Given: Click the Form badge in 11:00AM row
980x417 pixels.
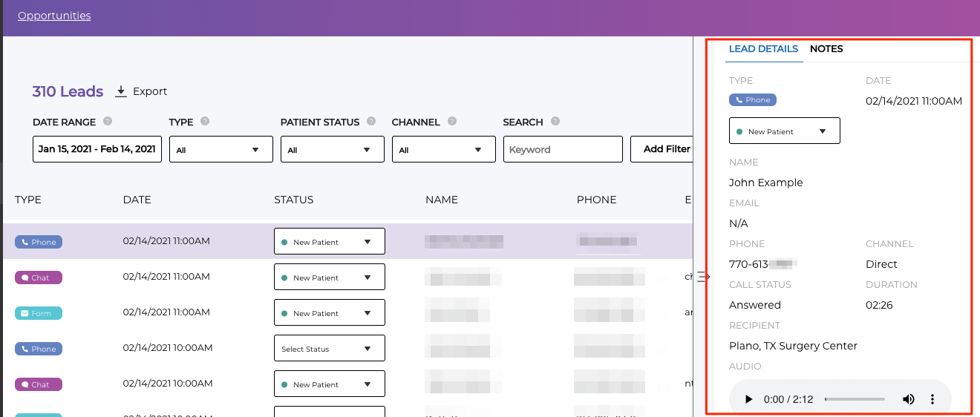Looking at the screenshot, I should pos(39,313).
